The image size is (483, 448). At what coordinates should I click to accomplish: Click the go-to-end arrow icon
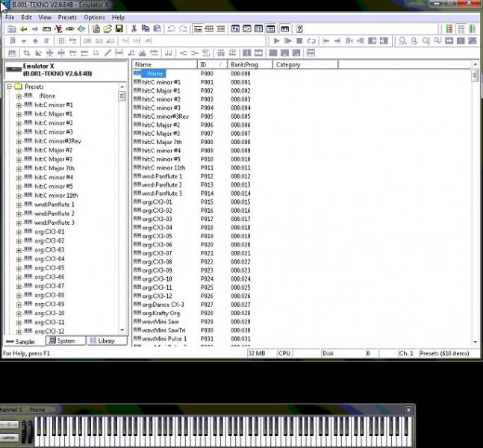[337, 41]
